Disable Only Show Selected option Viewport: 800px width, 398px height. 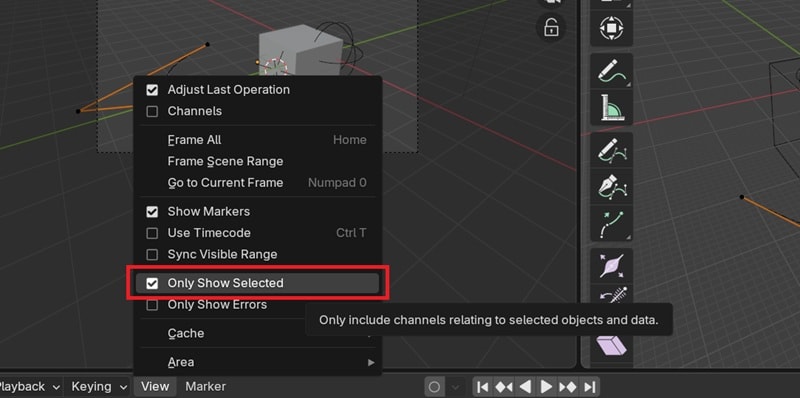click(152, 283)
